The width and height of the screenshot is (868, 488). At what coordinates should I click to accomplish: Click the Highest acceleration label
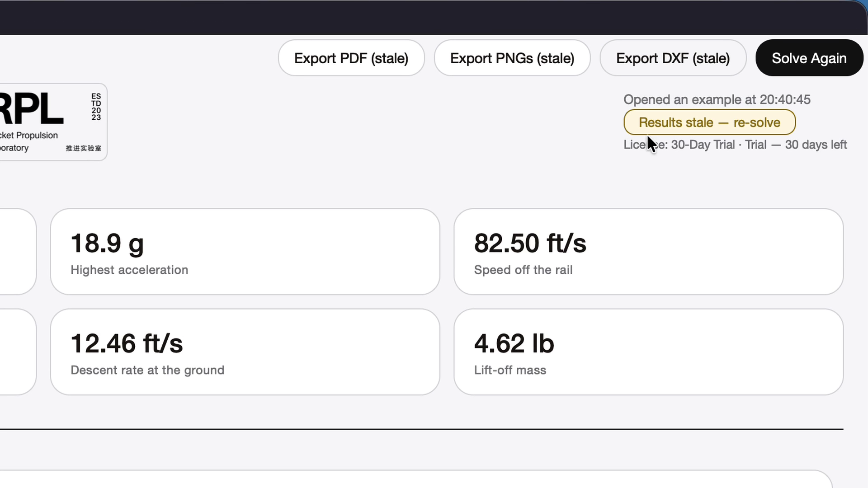click(129, 270)
